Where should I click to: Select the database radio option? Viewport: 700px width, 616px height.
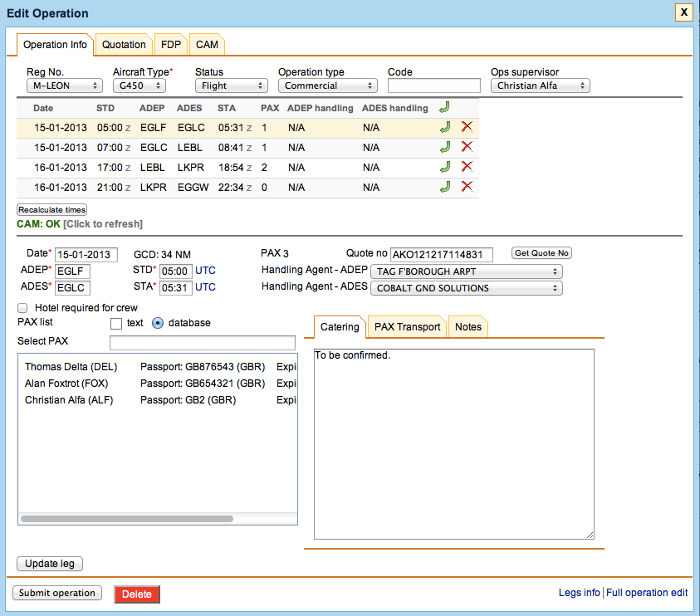tap(158, 323)
